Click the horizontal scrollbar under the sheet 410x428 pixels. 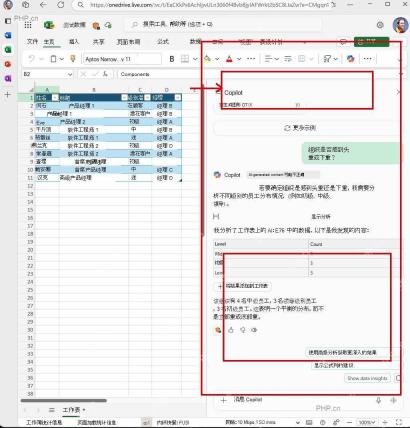click(x=63, y=400)
